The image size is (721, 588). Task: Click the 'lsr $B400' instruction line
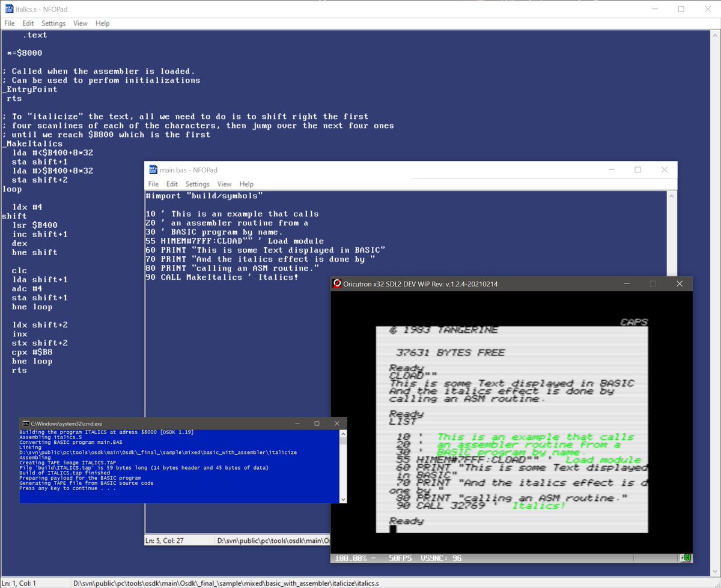35,225
